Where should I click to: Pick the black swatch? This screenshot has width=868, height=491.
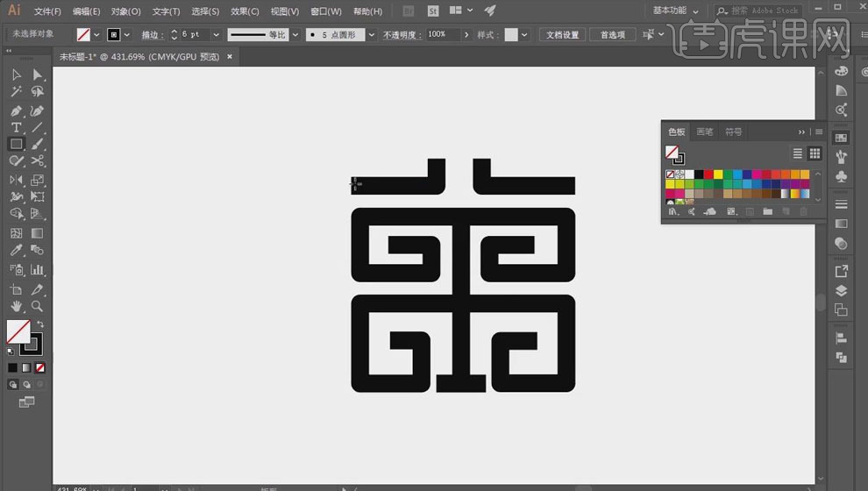pyautogui.click(x=699, y=174)
